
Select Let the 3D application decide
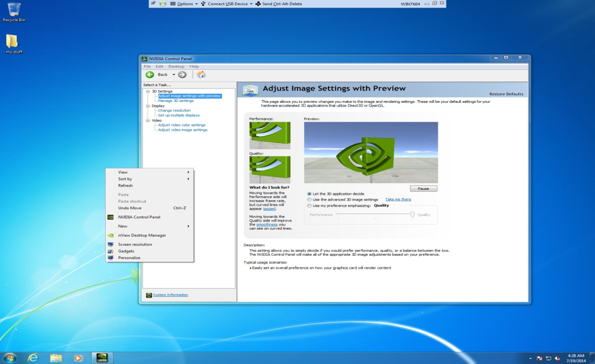click(309, 194)
